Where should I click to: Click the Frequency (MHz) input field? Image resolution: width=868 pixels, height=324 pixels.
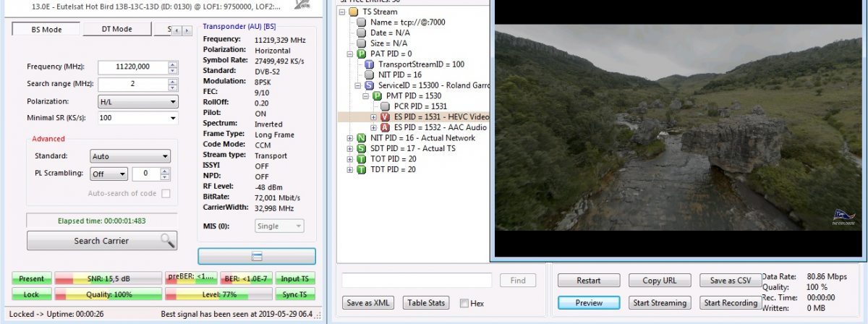point(132,67)
